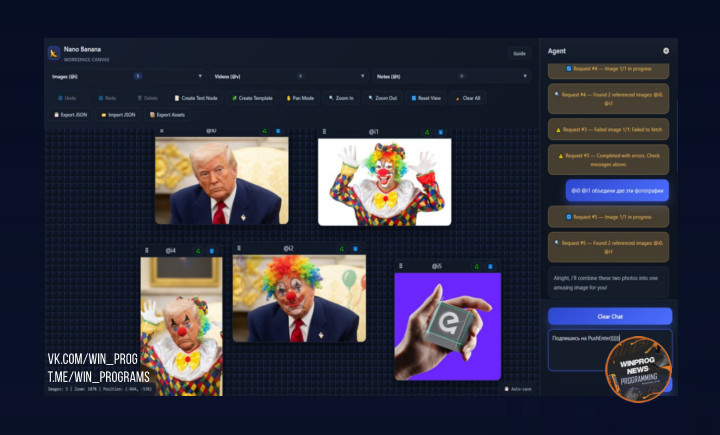Image resolution: width=720 pixels, height=435 pixels.
Task: Click the green recycle icon on node @i0
Action: [264, 131]
